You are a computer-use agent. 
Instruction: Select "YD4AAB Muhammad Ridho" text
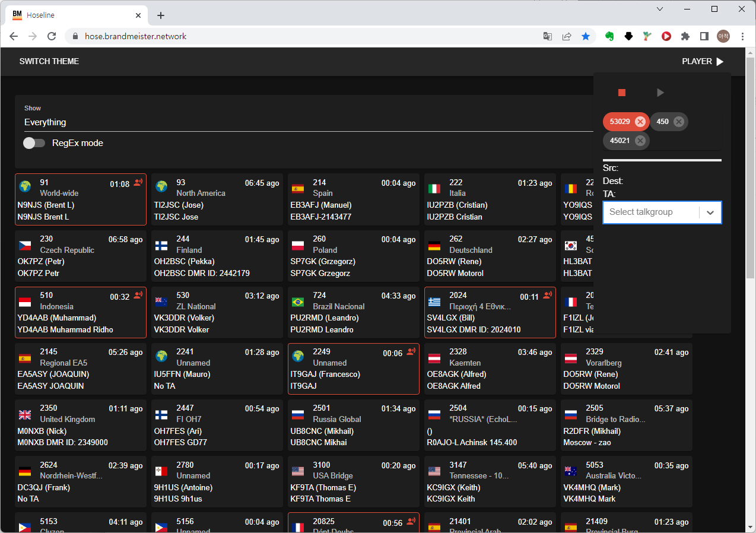(x=65, y=329)
